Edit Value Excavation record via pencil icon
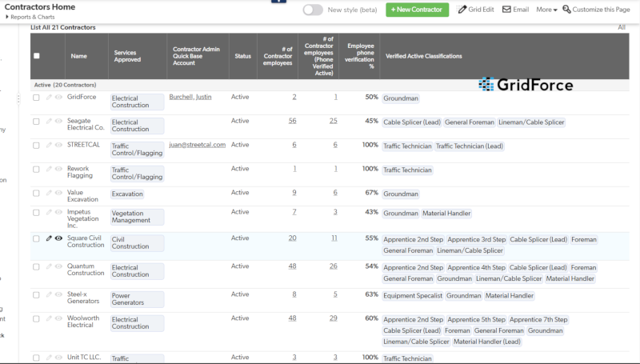The width and height of the screenshot is (640, 364). [x=49, y=193]
